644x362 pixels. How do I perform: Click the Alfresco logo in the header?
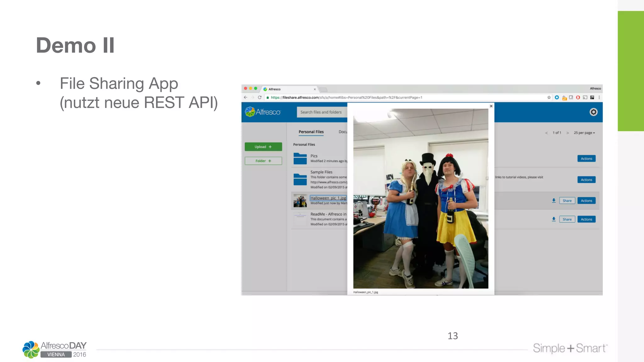(263, 112)
